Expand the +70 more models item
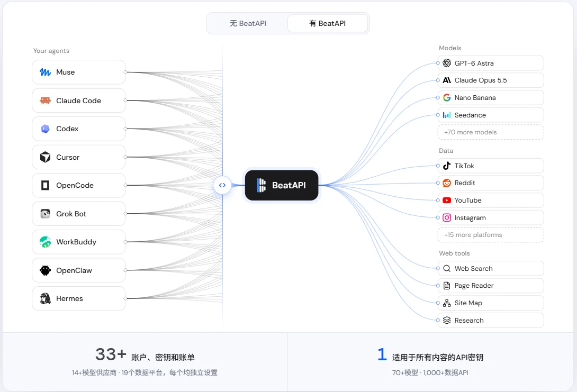 coord(491,132)
